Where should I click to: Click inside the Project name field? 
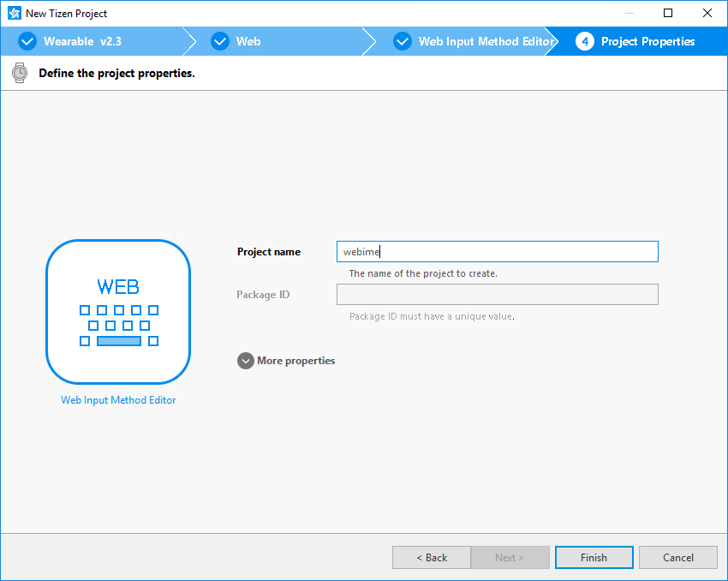tap(497, 251)
